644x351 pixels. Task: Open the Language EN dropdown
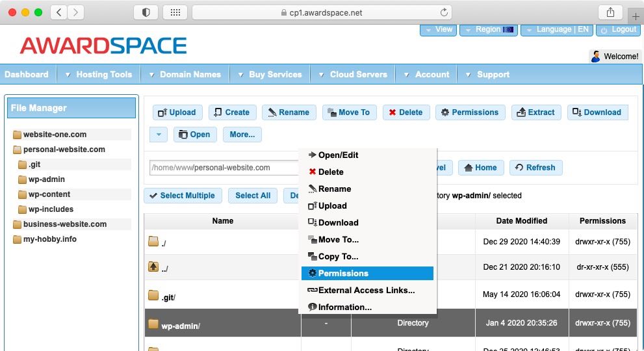click(557, 30)
